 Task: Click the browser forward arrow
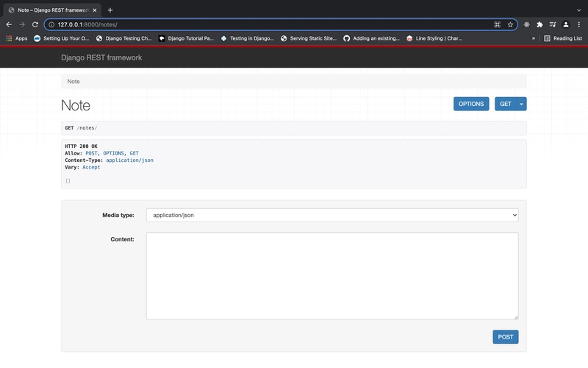[x=22, y=24]
